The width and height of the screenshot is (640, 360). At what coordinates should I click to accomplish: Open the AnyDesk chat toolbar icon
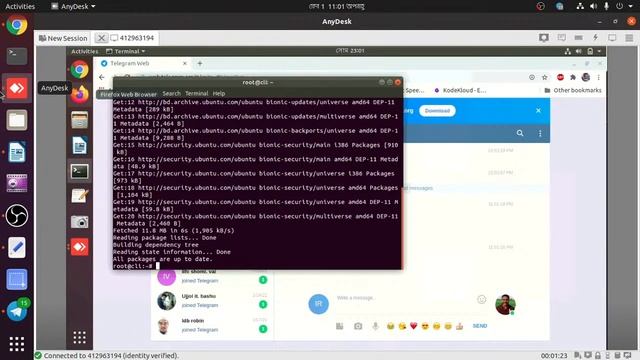pyautogui.click(x=544, y=38)
